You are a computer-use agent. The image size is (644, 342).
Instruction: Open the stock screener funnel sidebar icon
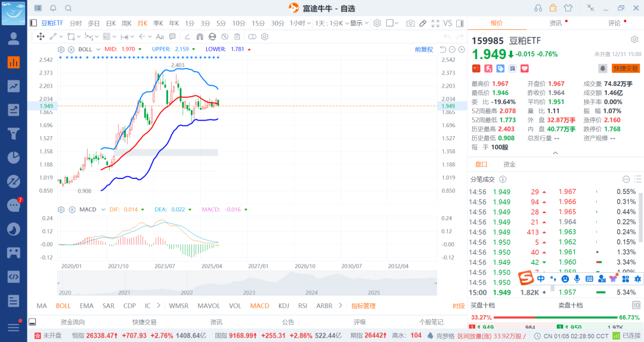coord(14,134)
